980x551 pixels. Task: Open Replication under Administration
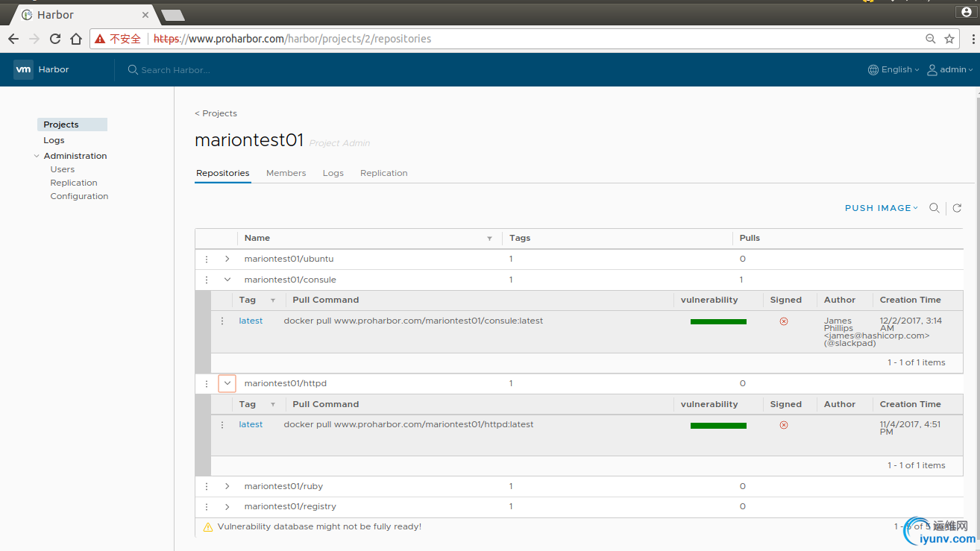[74, 183]
